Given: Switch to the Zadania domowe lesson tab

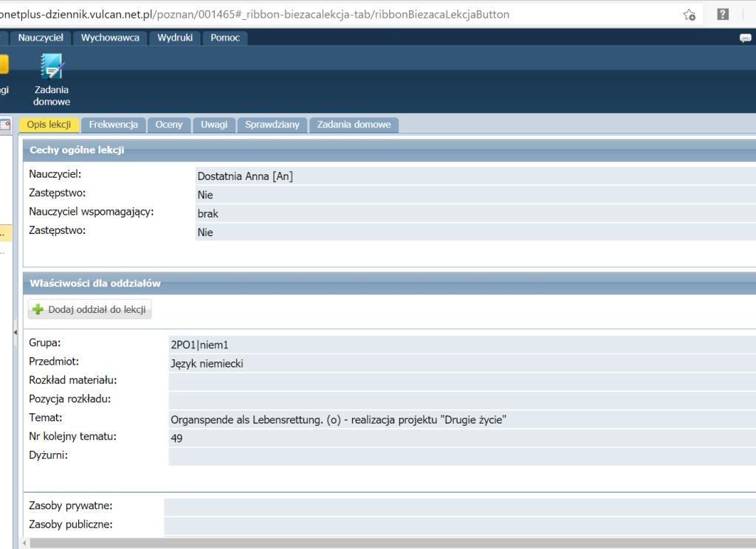Looking at the screenshot, I should pos(354,125).
